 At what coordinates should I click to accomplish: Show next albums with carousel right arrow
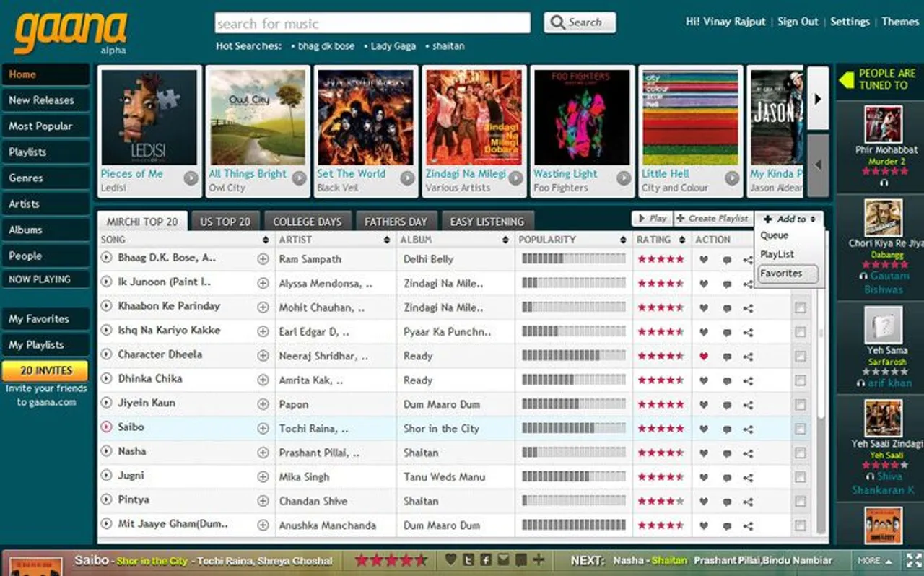point(818,98)
